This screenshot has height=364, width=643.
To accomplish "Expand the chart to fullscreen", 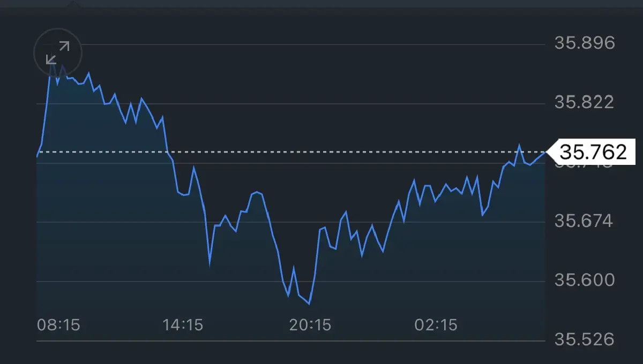I will pos(58,52).
